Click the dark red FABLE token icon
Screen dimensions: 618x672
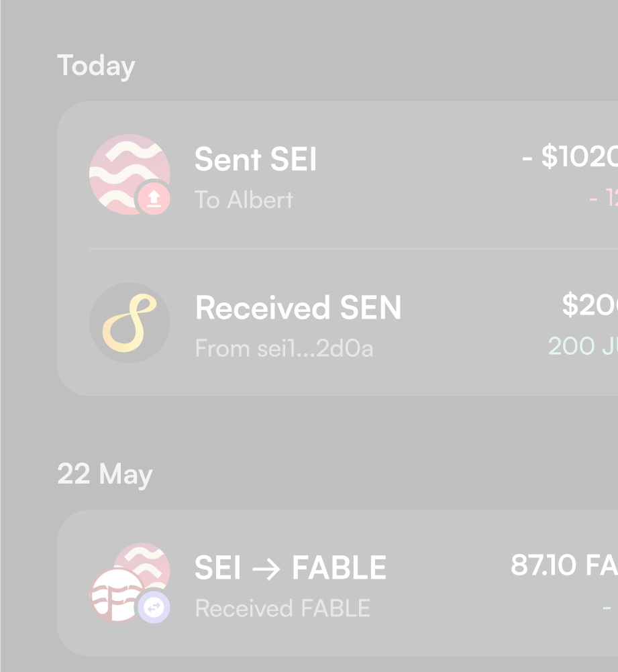pos(117,595)
